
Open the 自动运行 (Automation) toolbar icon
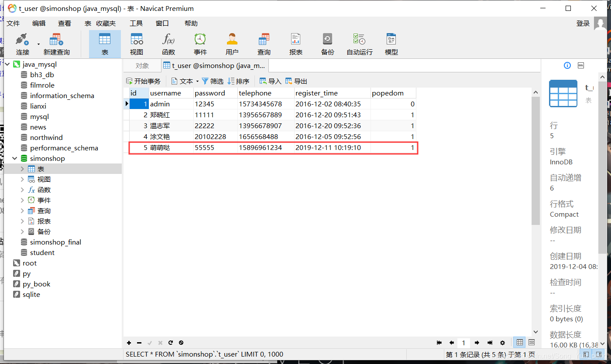pyautogui.click(x=360, y=44)
